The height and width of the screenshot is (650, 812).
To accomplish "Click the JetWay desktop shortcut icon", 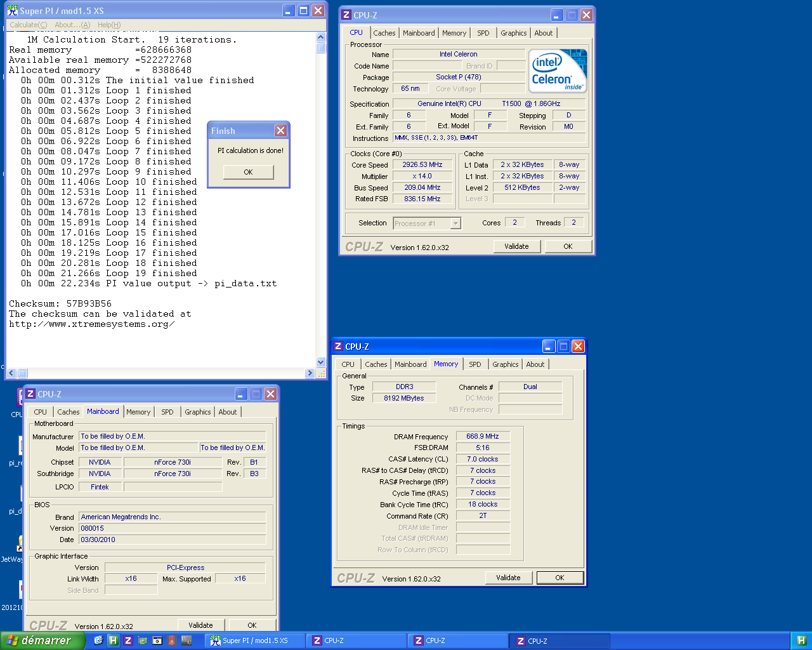I will (x=19, y=544).
